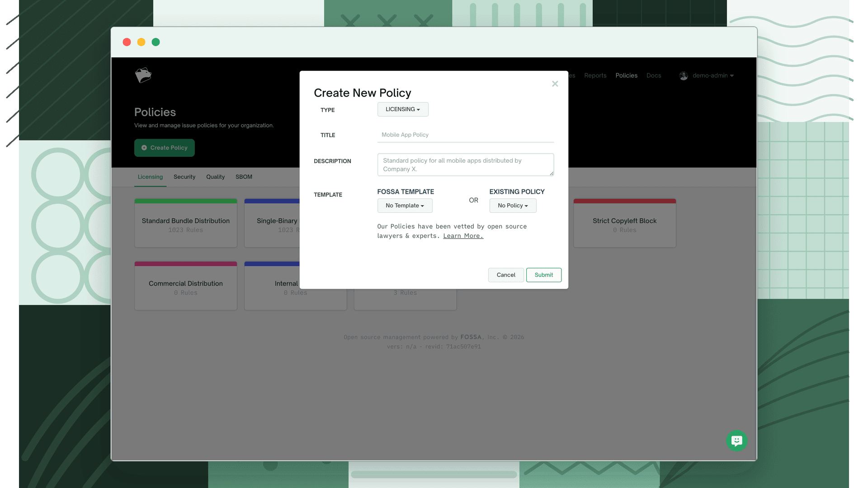Submit the new policy
This screenshot has width=868, height=488.
click(x=543, y=275)
